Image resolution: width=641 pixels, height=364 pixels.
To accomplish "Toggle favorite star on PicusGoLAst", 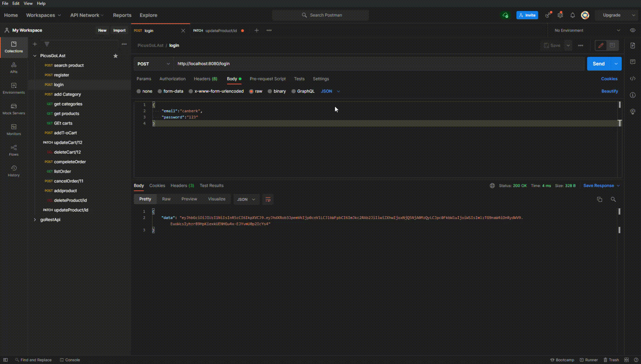I will click(x=115, y=56).
